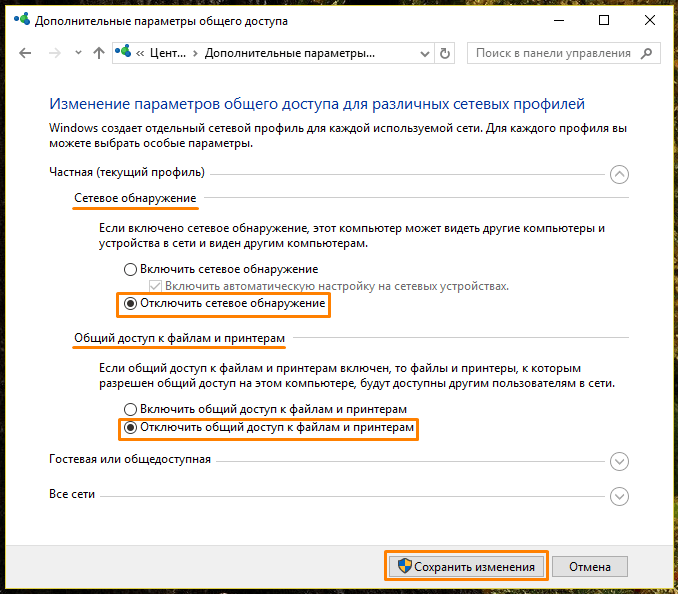Minimize the sharing settings window

[559, 20]
